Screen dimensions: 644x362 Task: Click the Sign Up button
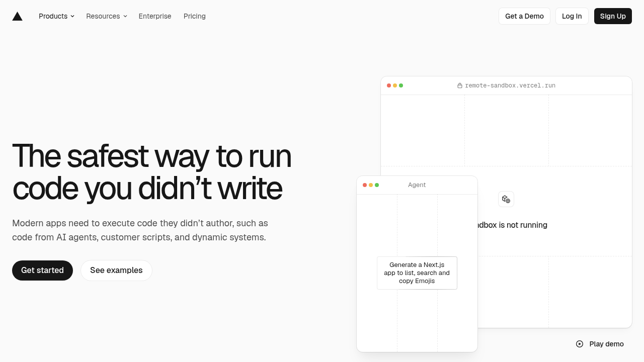coord(613,16)
